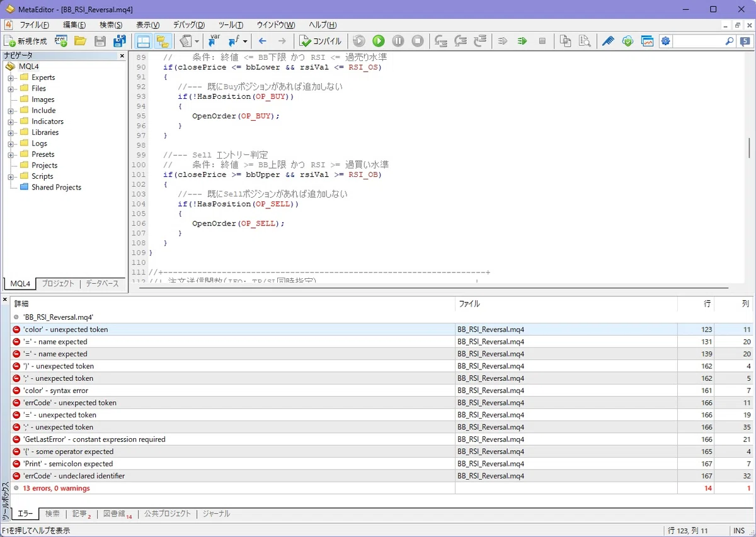The image size is (756, 537).
Task: Expand the Experts folder
Action: [11, 77]
